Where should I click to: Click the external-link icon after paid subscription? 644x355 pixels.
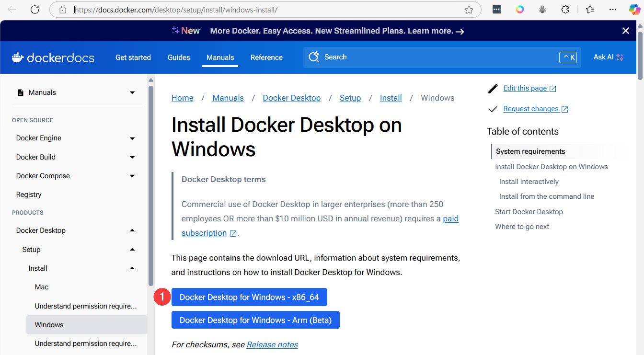tap(233, 233)
